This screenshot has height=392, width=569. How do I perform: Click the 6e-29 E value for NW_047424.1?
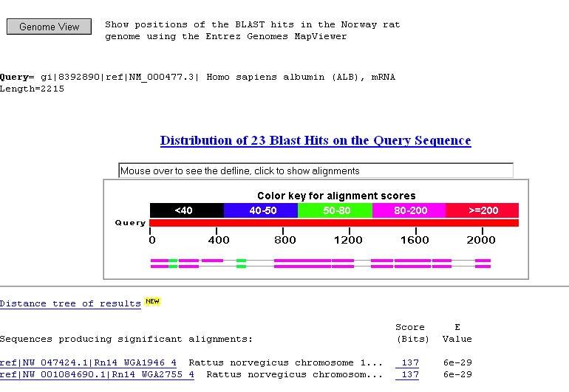tap(457, 362)
